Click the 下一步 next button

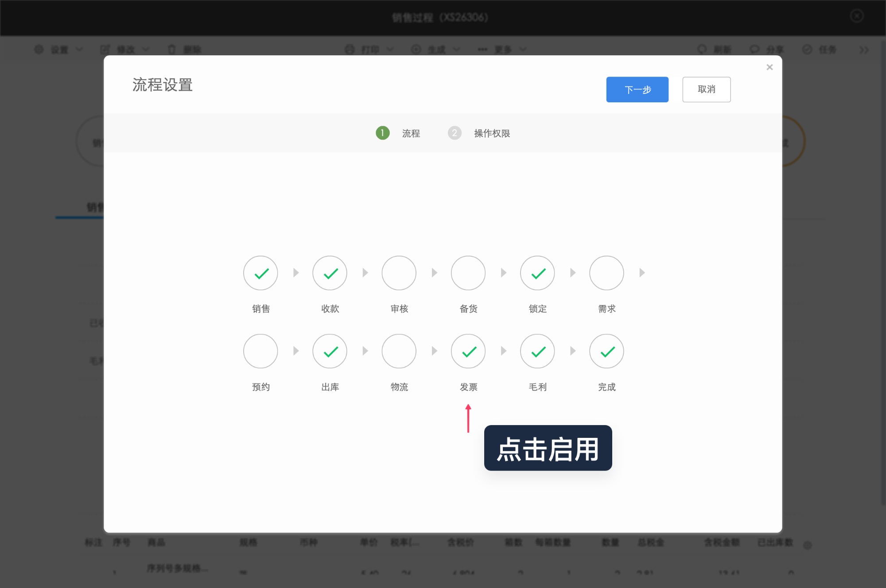(637, 89)
